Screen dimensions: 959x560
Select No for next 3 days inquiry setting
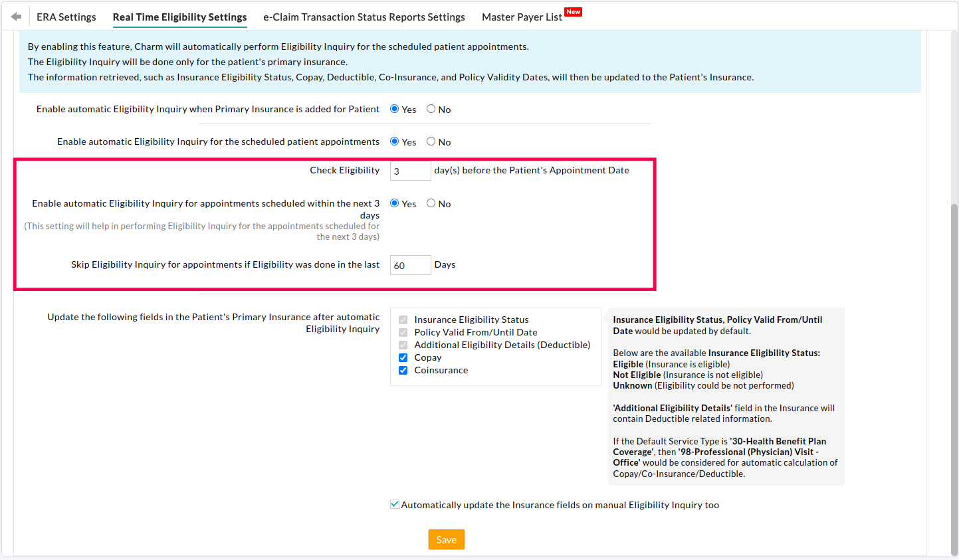[430, 203]
